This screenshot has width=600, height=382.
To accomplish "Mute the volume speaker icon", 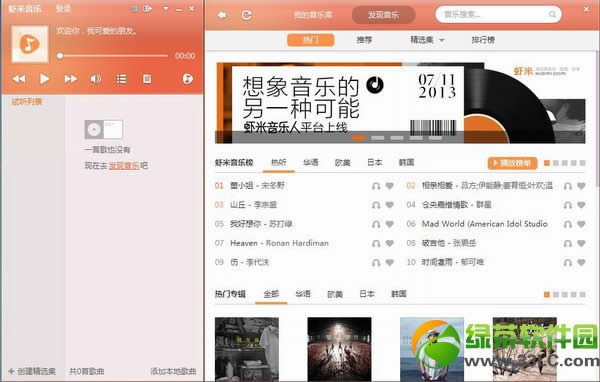I will [96, 79].
